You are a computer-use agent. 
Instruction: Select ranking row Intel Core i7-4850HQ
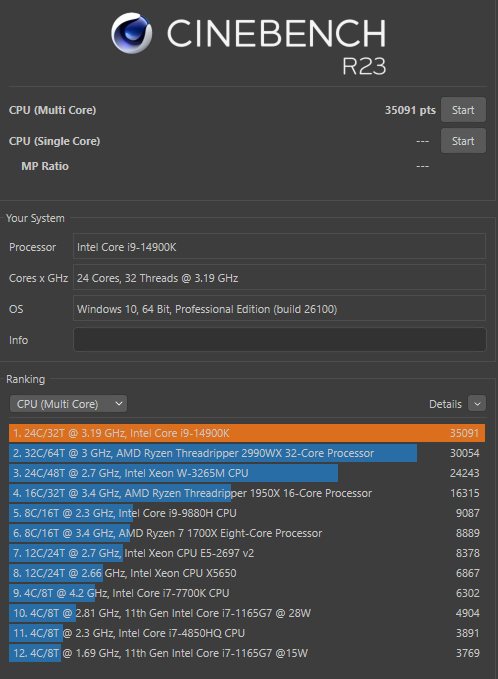pyautogui.click(x=247, y=633)
